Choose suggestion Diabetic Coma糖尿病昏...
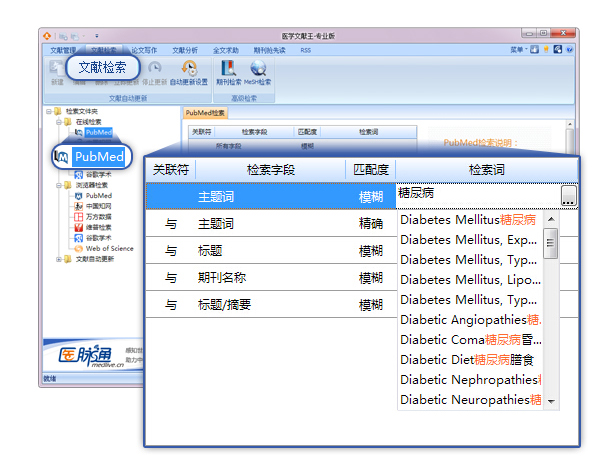 [469, 339]
